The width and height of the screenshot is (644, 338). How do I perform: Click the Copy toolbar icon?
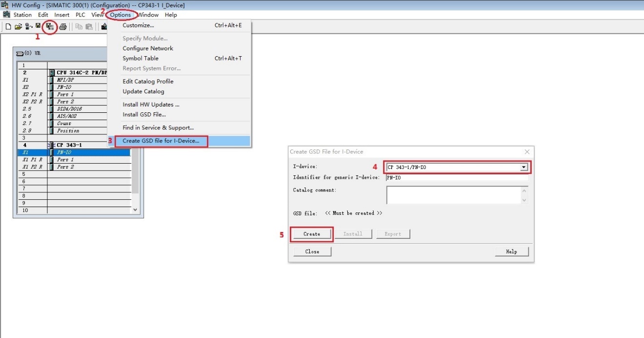tap(79, 26)
